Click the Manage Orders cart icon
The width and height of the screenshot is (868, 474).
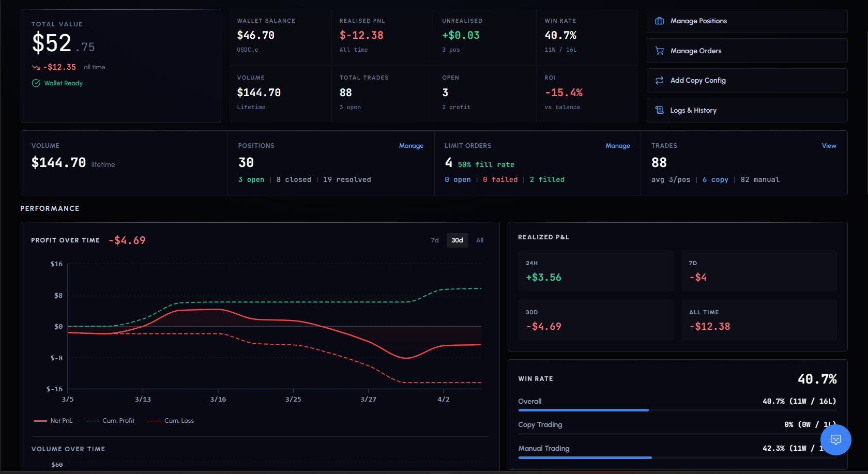659,51
